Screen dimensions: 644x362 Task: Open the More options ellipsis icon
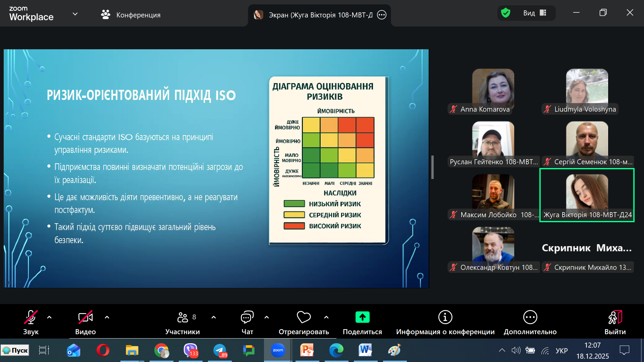(530, 317)
